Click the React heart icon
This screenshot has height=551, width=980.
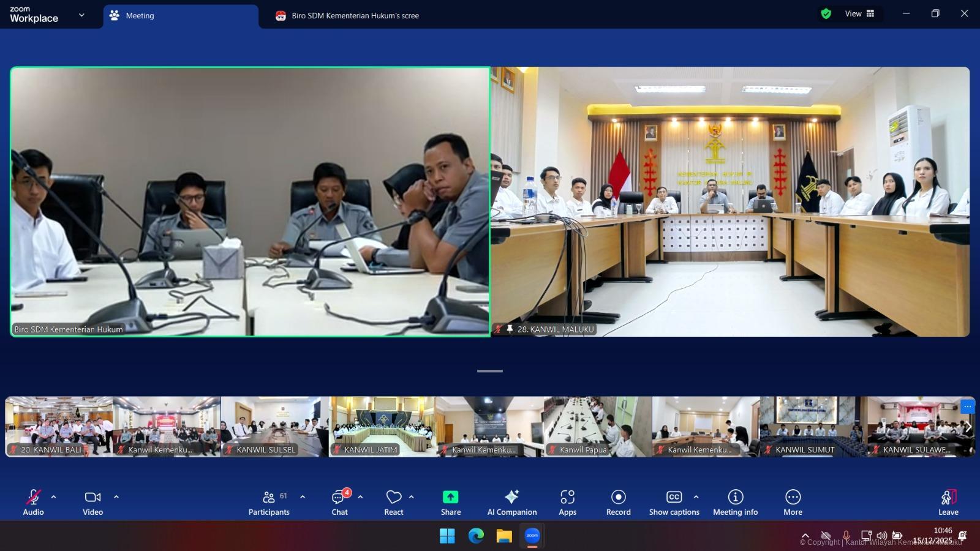point(394,502)
